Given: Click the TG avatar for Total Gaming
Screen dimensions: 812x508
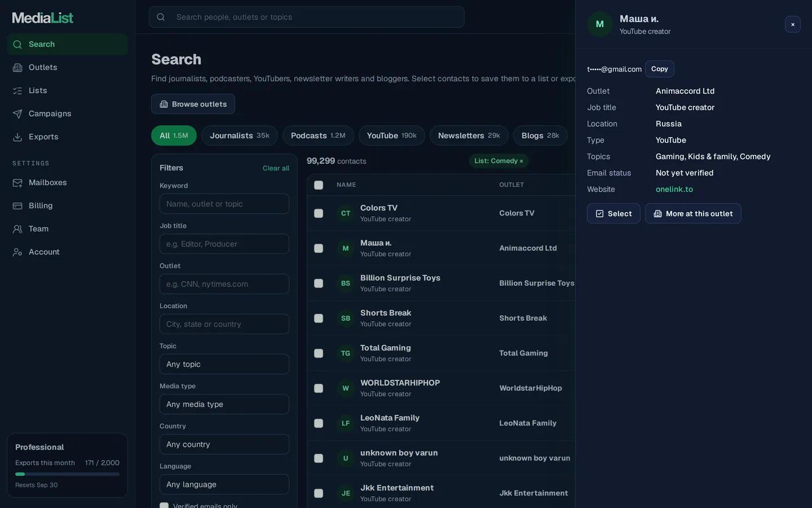Looking at the screenshot, I should [346, 353].
